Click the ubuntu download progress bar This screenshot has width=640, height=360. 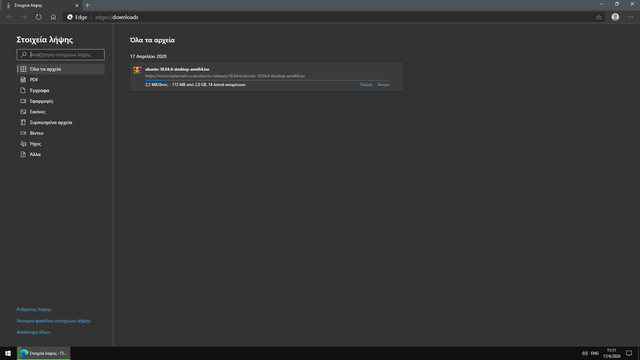[267, 80]
